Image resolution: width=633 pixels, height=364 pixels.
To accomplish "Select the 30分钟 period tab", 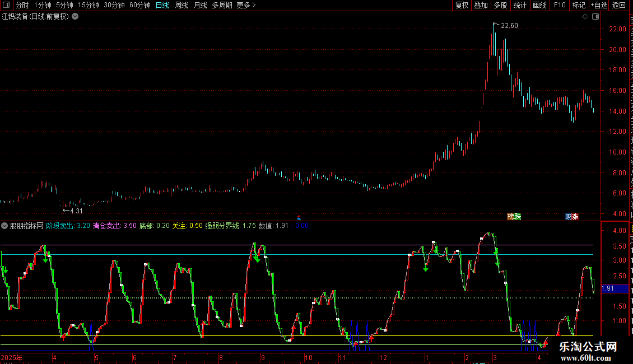I will pos(114,5).
